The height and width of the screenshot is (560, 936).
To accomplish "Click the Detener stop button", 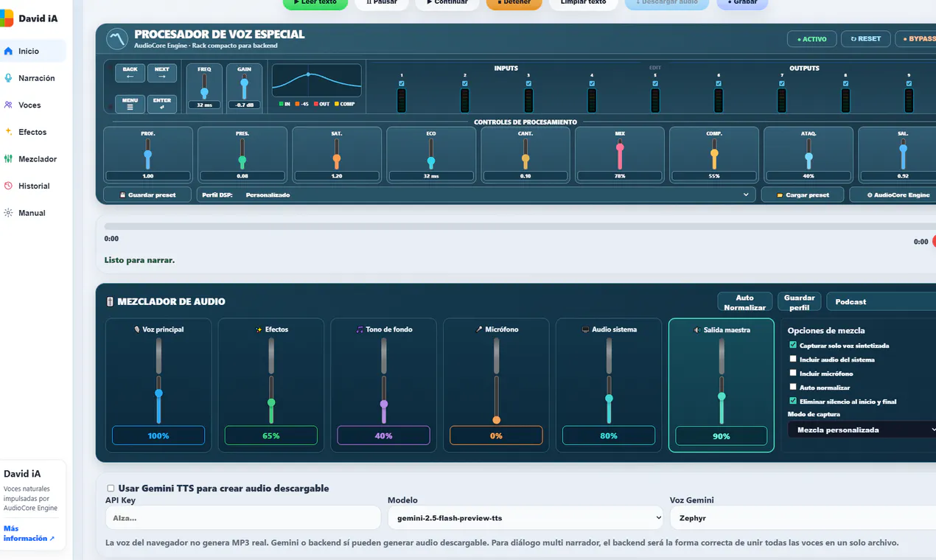I will (514, 3).
